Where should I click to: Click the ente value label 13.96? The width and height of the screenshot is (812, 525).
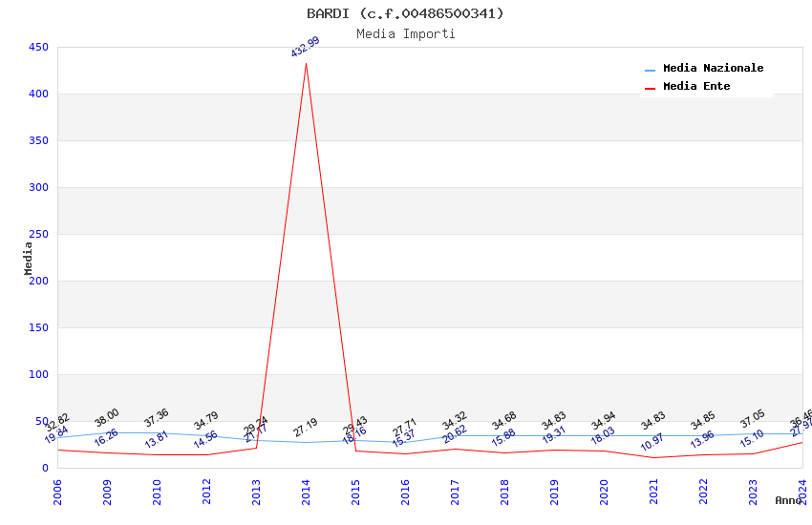pos(702,440)
